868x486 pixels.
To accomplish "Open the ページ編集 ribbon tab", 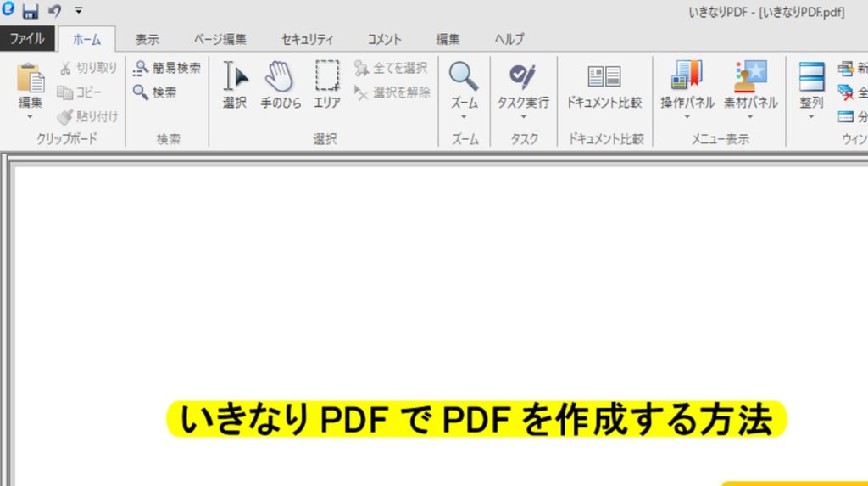I will (220, 39).
